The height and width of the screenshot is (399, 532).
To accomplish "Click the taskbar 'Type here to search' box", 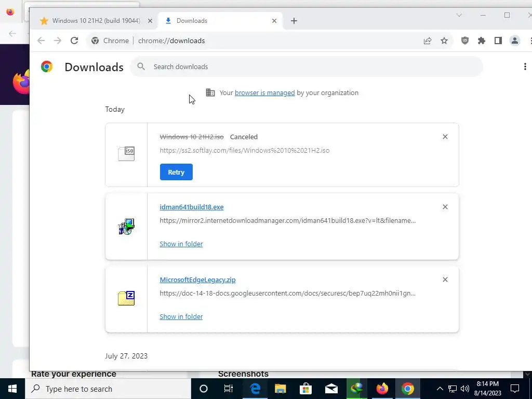I will coord(108,389).
